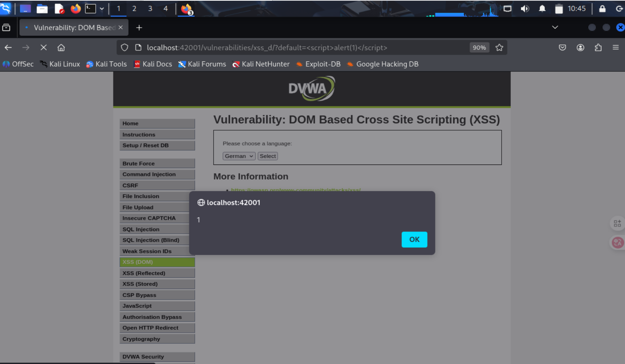625x364 pixels.
Task: Switch to workspace 4
Action: tap(166, 8)
